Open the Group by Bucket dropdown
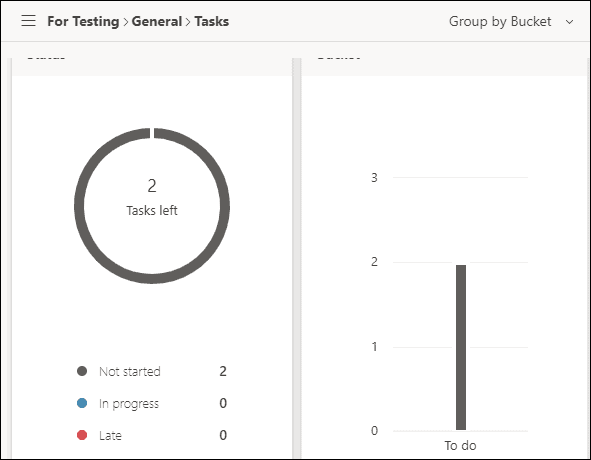 [511, 21]
